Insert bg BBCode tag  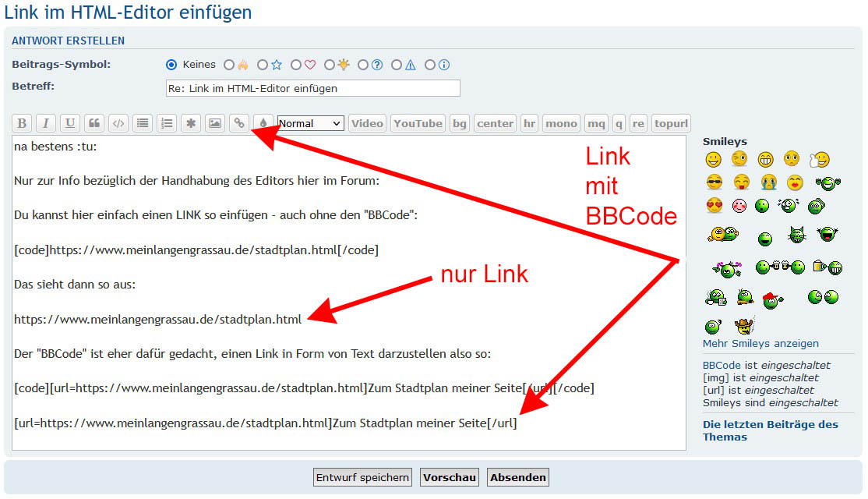(460, 123)
